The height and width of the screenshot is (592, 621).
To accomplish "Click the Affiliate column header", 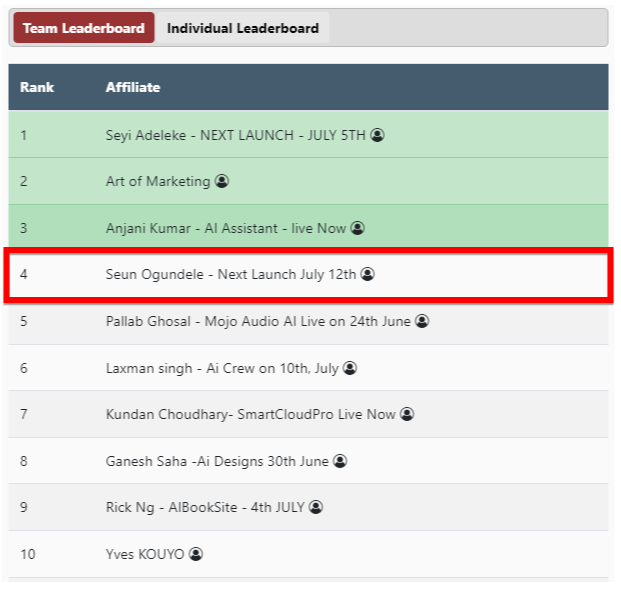I will tap(133, 87).
